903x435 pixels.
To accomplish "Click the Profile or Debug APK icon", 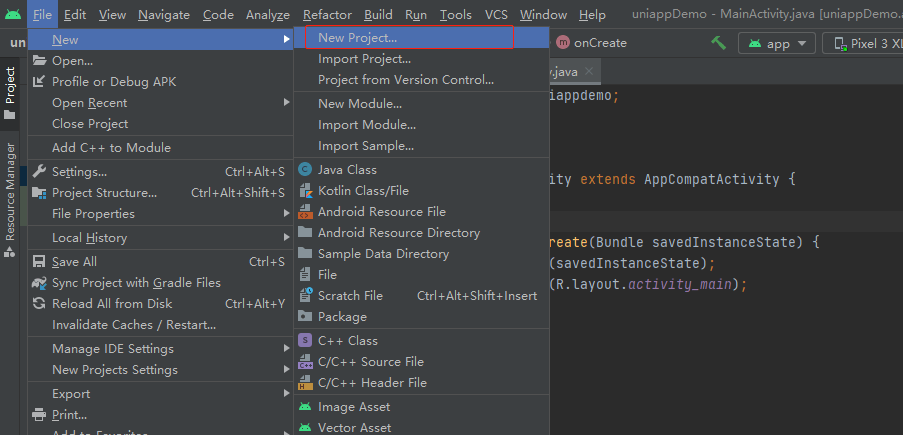I will (39, 82).
